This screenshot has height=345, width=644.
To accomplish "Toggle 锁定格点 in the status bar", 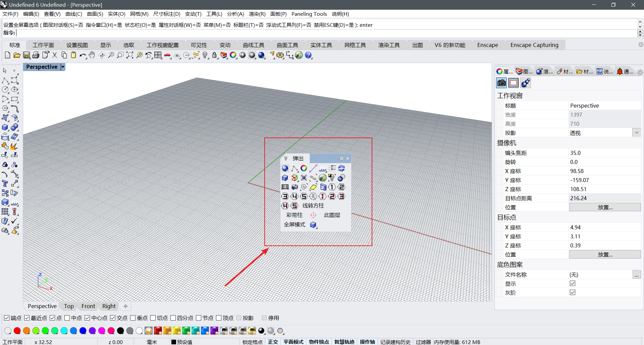I will click(253, 342).
